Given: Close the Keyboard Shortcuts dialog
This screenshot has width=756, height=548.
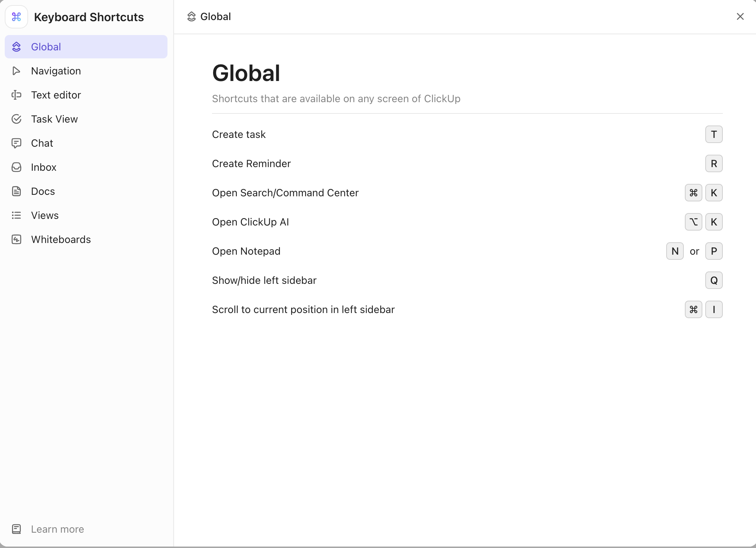Looking at the screenshot, I should coord(740,16).
